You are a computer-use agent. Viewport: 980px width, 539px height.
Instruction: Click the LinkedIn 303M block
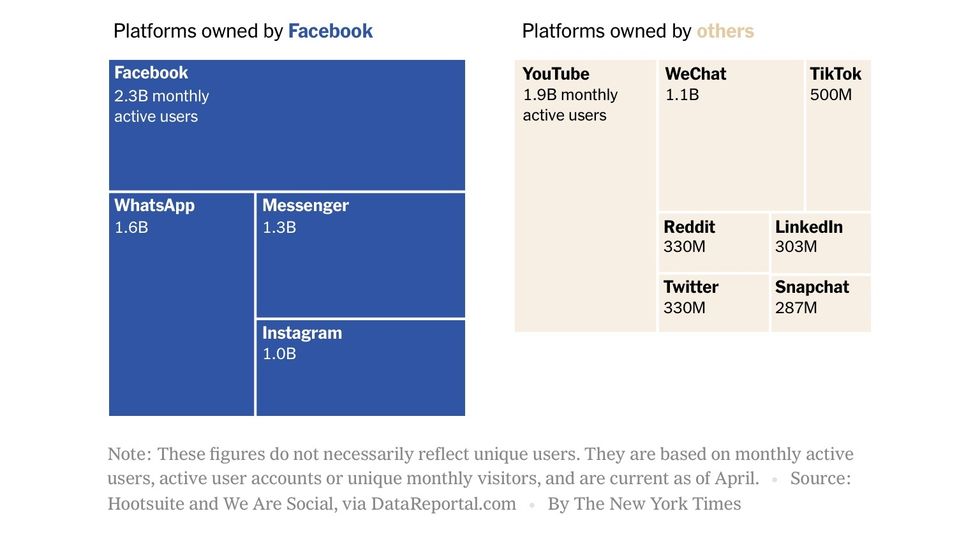(820, 242)
